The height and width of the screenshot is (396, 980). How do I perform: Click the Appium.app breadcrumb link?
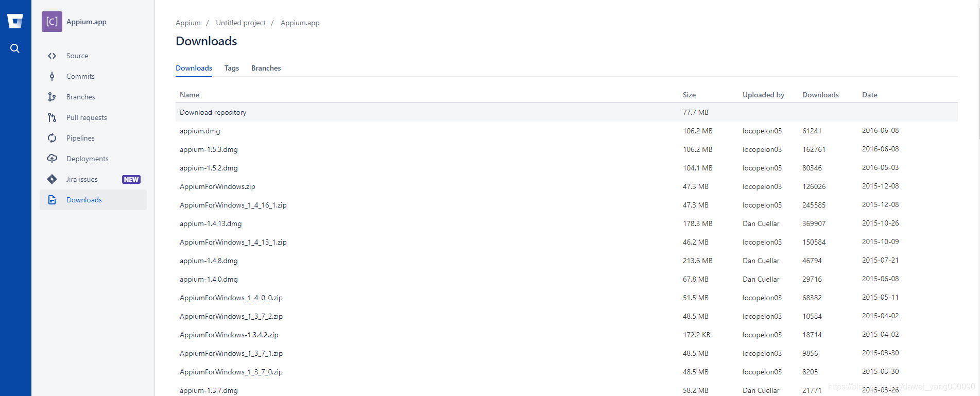pyautogui.click(x=300, y=23)
